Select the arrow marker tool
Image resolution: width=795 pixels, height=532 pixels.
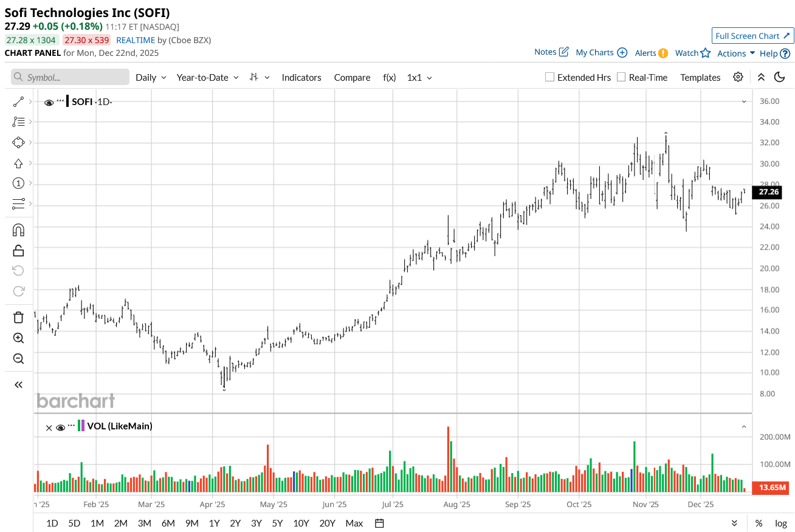(18, 163)
